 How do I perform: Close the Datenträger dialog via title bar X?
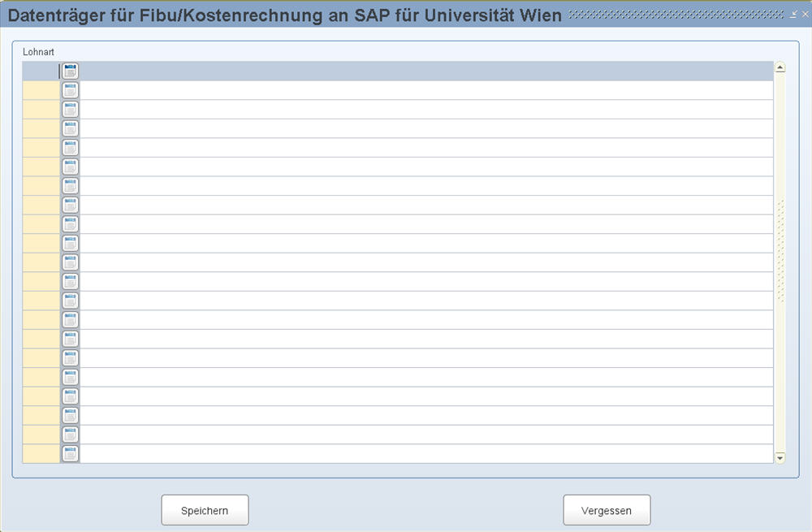click(805, 15)
